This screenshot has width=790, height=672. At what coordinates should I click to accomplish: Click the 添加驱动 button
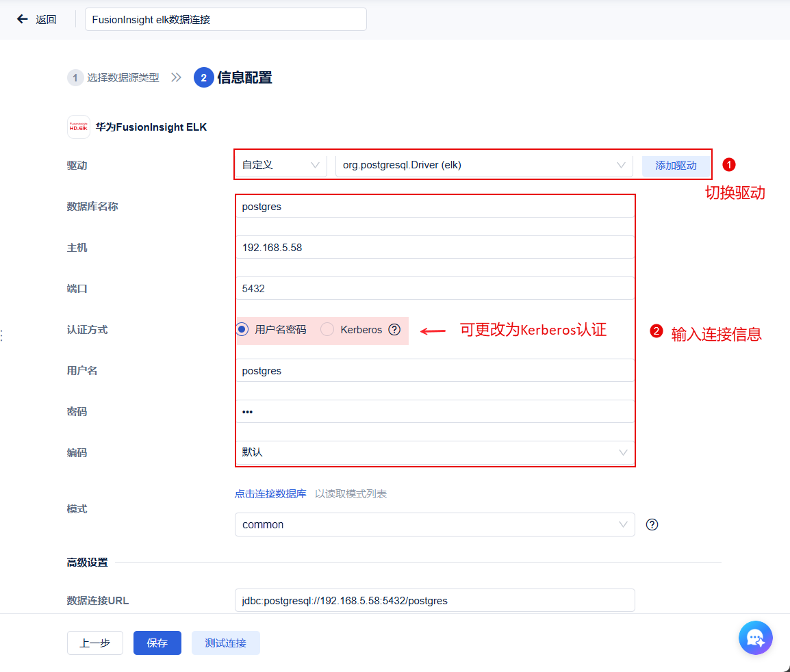tap(676, 166)
